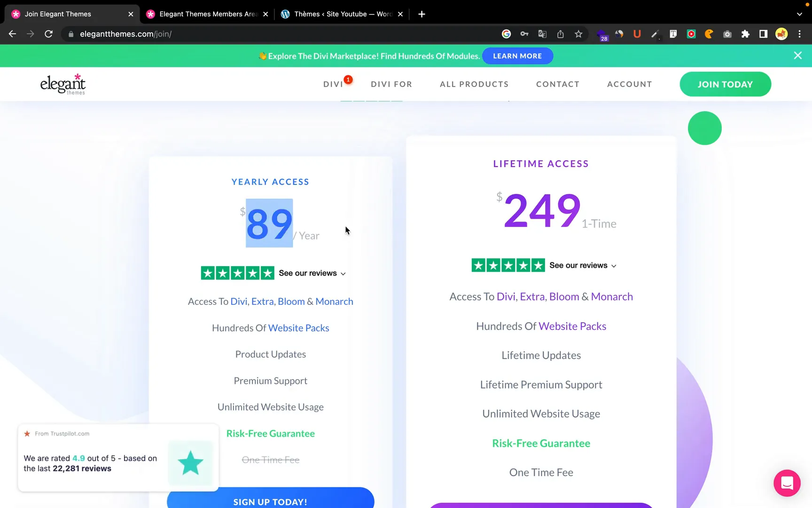Screen dimensions: 812x508
Task: Click the address bar URL field
Action: [282, 34]
